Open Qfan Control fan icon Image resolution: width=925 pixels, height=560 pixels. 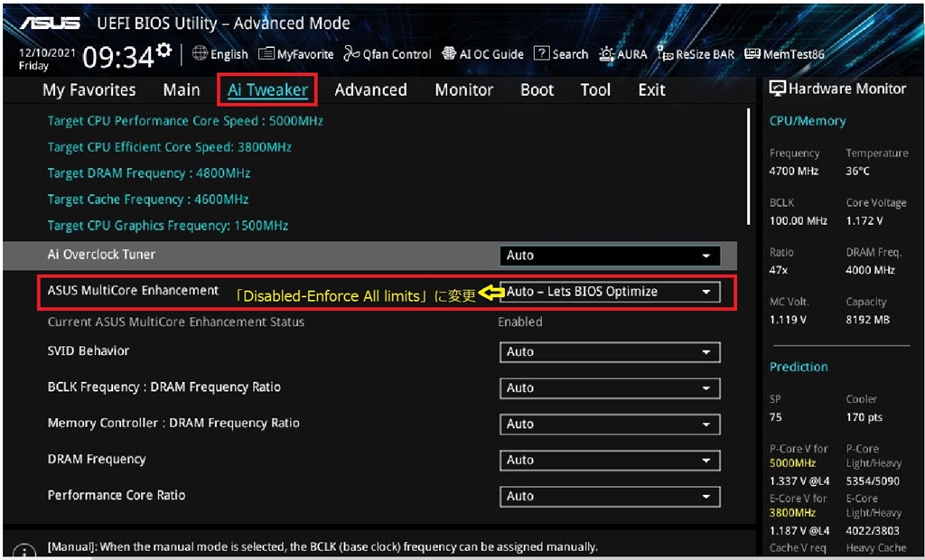tap(351, 53)
